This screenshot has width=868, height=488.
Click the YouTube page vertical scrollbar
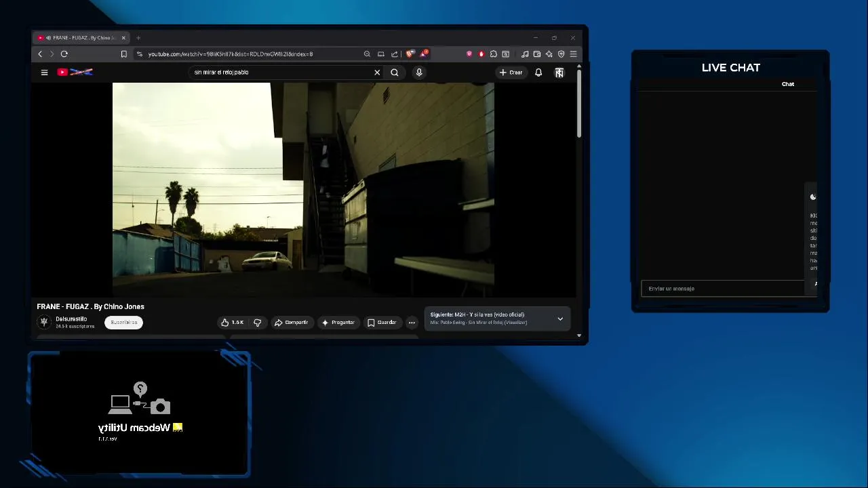tap(579, 105)
